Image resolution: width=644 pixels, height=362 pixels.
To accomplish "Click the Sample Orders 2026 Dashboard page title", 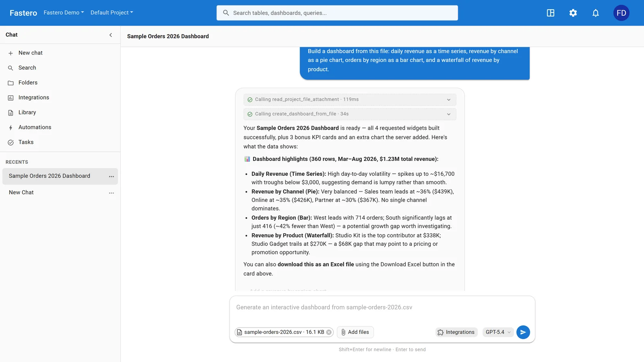I will point(168,36).
